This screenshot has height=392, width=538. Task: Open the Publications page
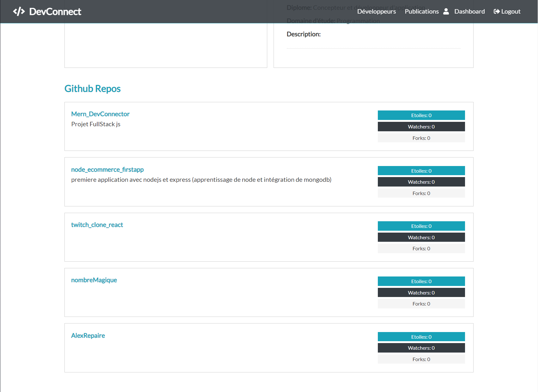tap(422, 11)
